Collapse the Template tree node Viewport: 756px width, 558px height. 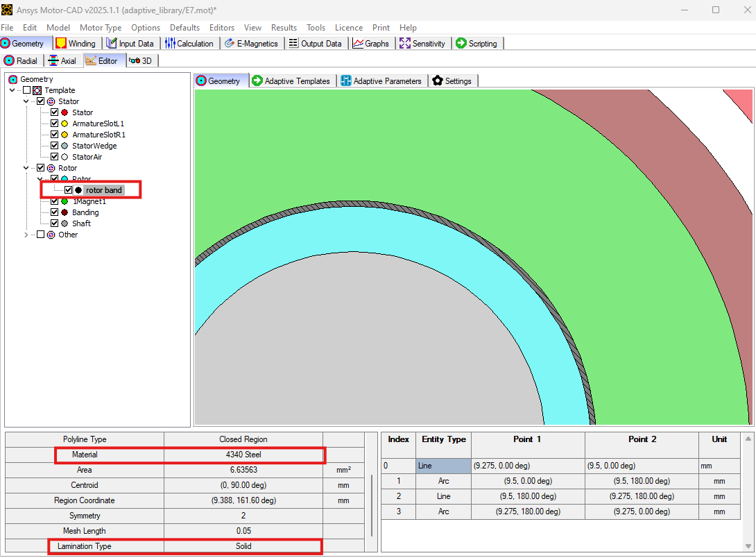(12, 90)
